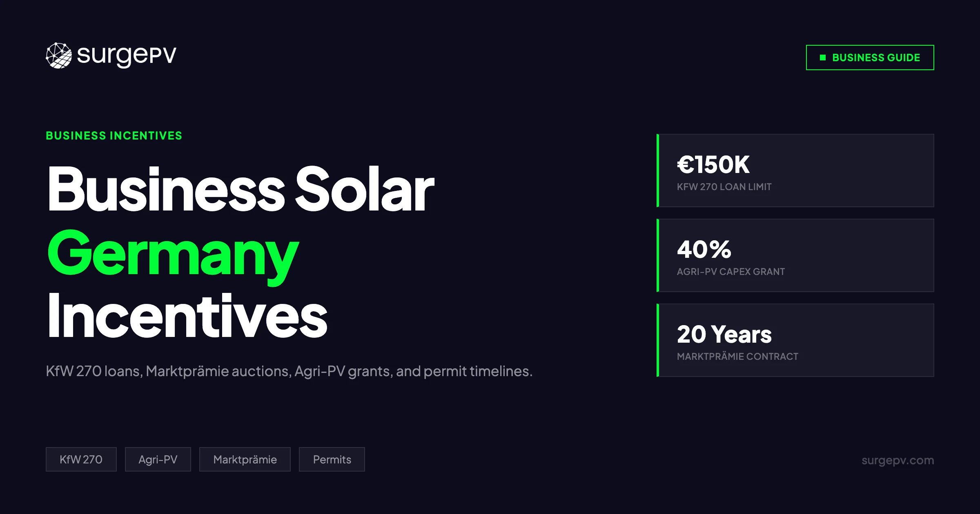Click the Permits tag

(332, 459)
